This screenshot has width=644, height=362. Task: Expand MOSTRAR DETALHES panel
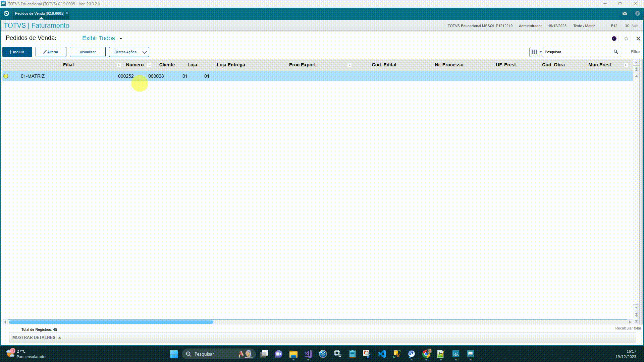coord(37,338)
